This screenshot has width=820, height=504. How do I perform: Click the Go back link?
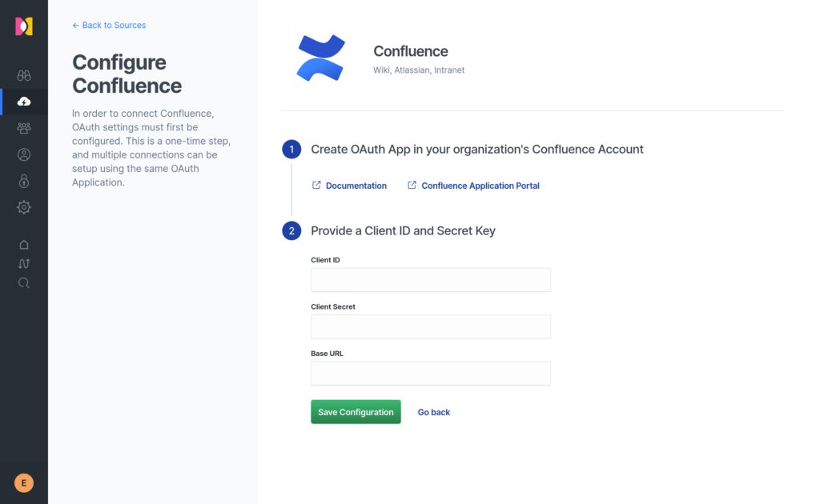coord(434,412)
